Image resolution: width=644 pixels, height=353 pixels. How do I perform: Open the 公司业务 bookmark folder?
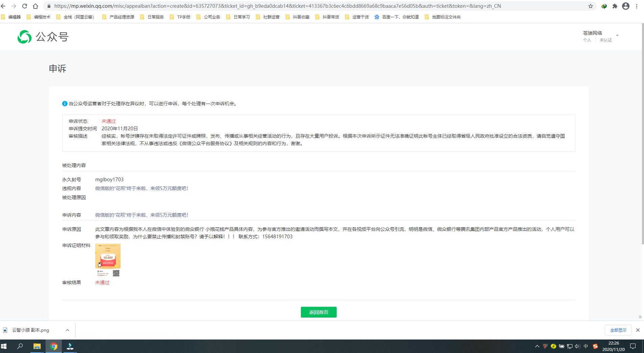coord(208,17)
